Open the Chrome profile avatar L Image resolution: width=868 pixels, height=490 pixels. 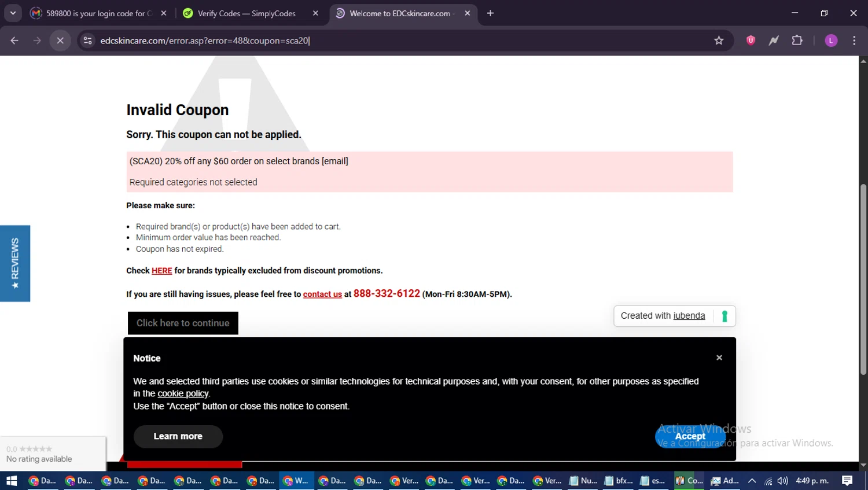click(831, 40)
